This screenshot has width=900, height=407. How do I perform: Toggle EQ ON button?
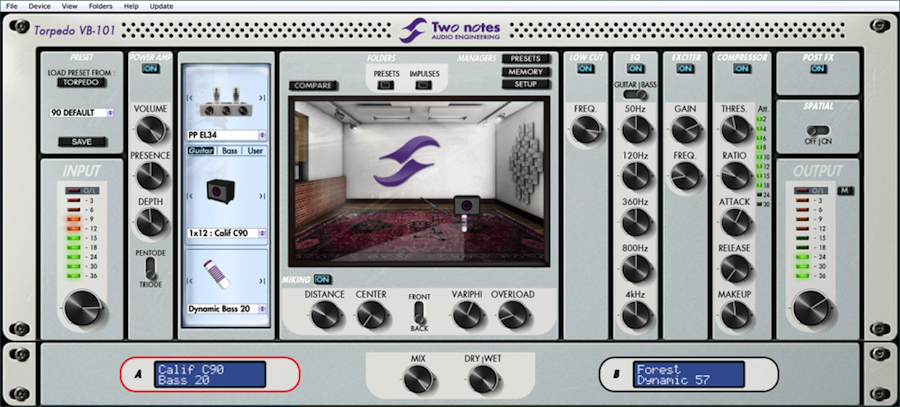635,68
